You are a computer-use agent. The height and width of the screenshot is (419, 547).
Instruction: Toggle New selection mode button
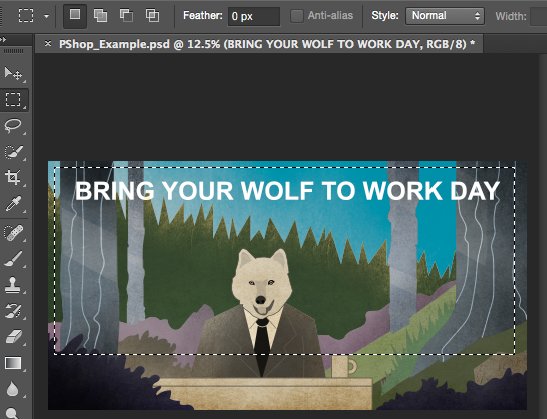point(75,15)
